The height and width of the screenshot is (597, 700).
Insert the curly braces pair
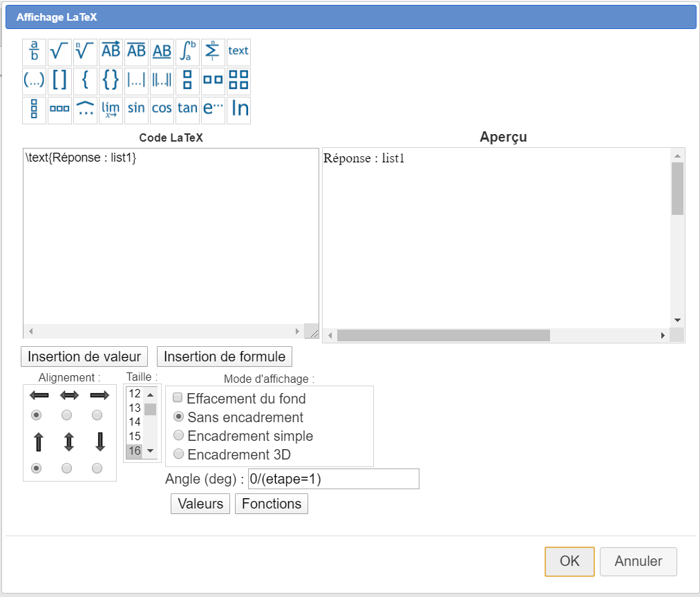click(111, 80)
